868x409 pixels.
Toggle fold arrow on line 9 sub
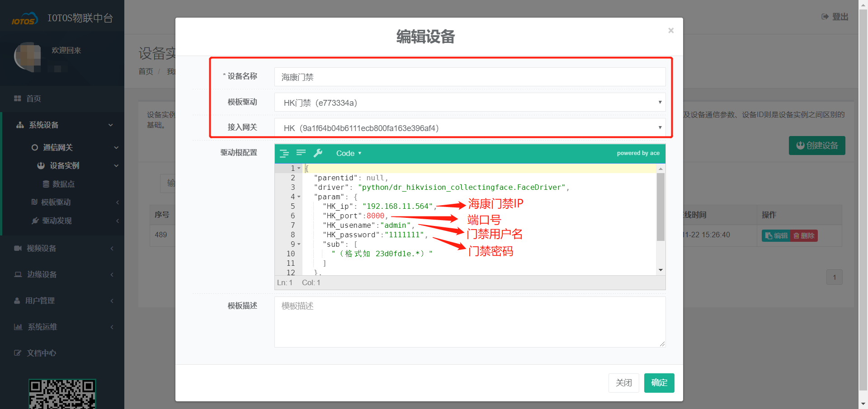tap(299, 244)
